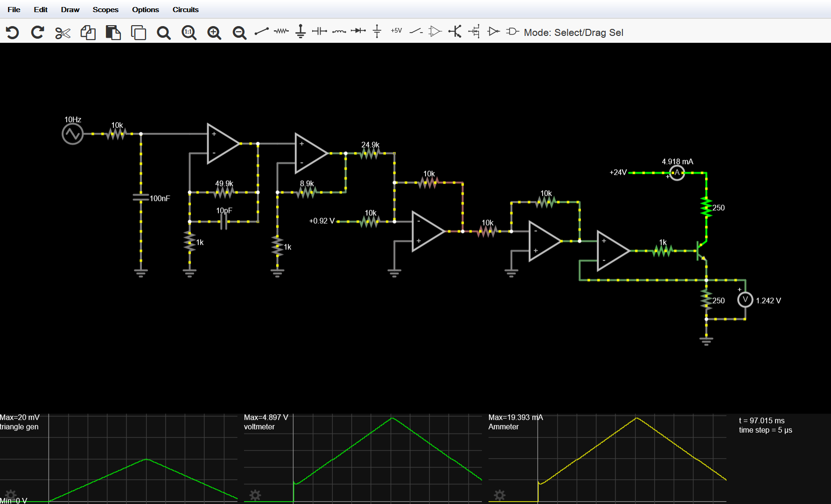
Task: Open the Scopes menu
Action: point(105,9)
